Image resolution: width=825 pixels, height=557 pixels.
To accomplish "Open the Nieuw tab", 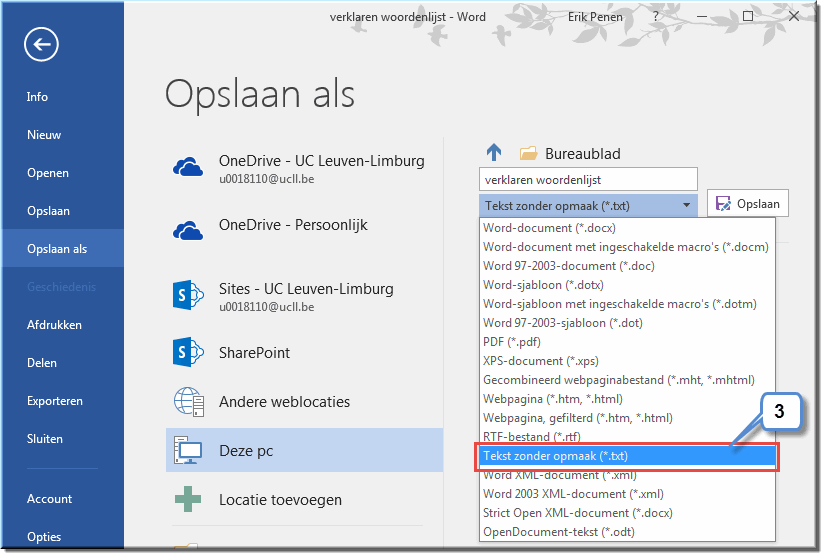I will coord(44,135).
